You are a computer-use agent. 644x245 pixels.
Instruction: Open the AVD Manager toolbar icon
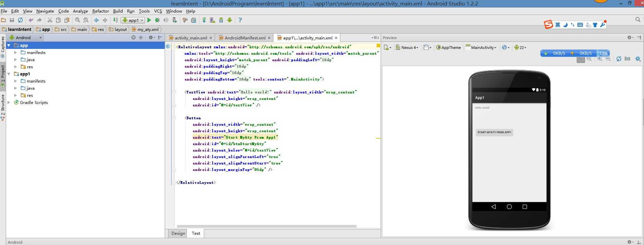point(213,20)
